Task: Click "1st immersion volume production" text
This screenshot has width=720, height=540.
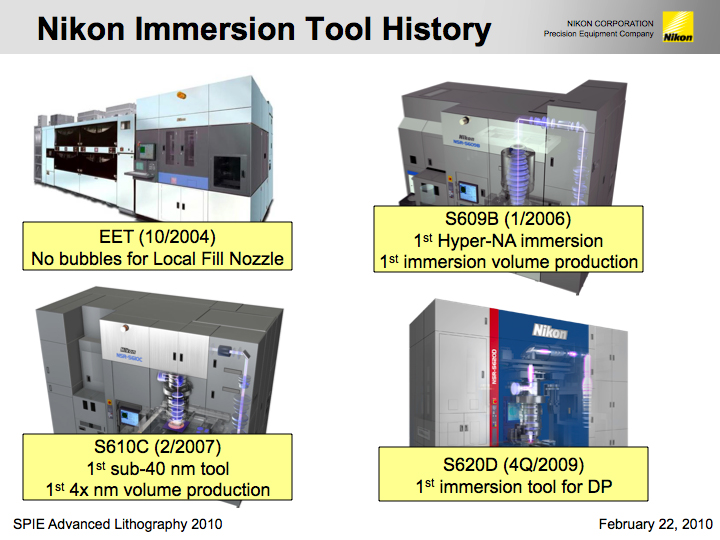Action: 508,262
